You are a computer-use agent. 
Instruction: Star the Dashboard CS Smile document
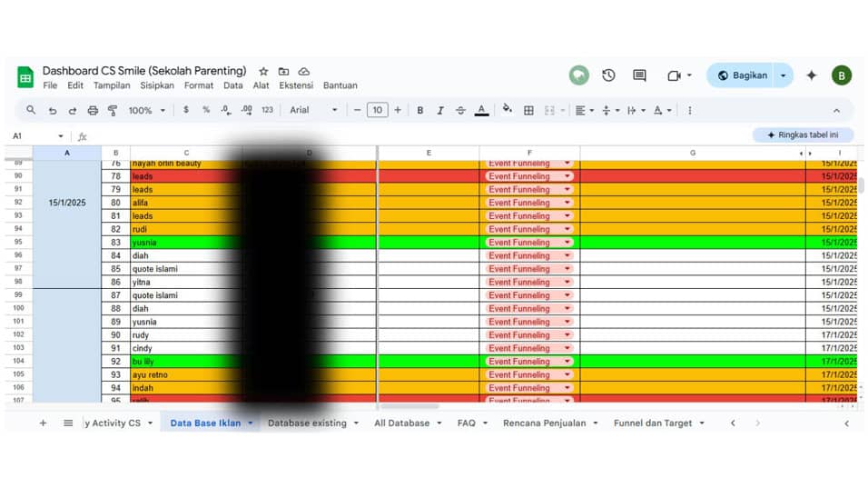point(263,71)
